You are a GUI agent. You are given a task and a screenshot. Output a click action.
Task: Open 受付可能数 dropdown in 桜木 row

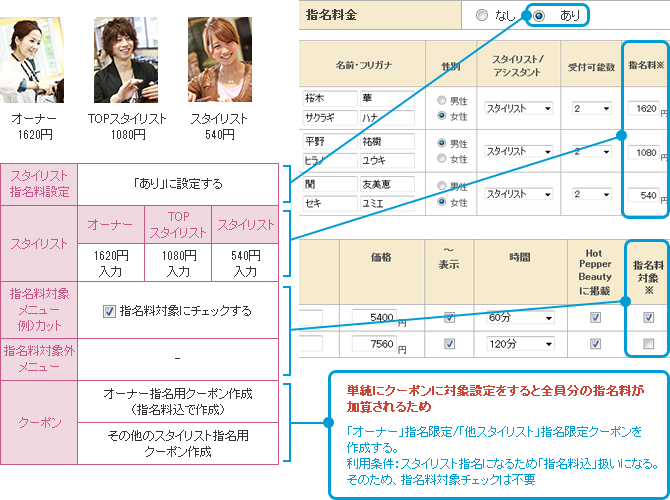(x=592, y=109)
